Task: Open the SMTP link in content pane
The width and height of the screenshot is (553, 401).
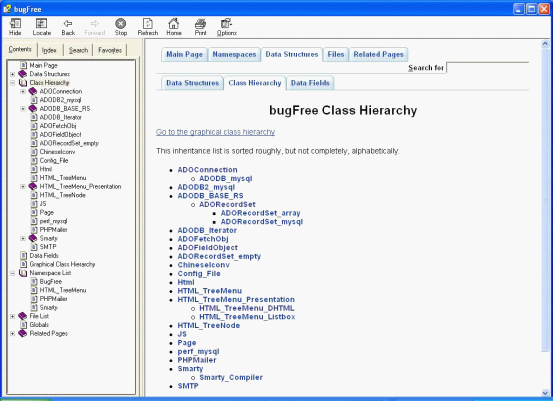Action: pos(188,386)
